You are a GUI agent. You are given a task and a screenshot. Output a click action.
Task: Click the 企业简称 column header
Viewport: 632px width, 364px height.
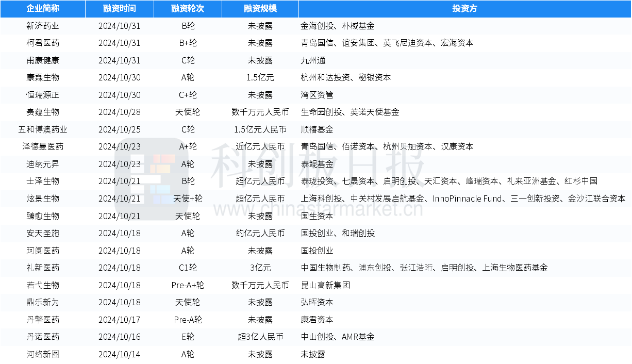(43, 9)
